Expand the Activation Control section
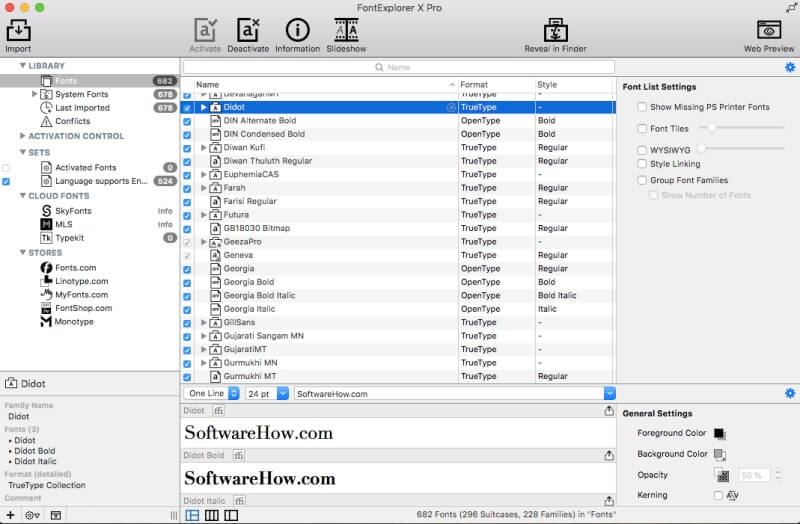This screenshot has width=800, height=524. pos(22,136)
